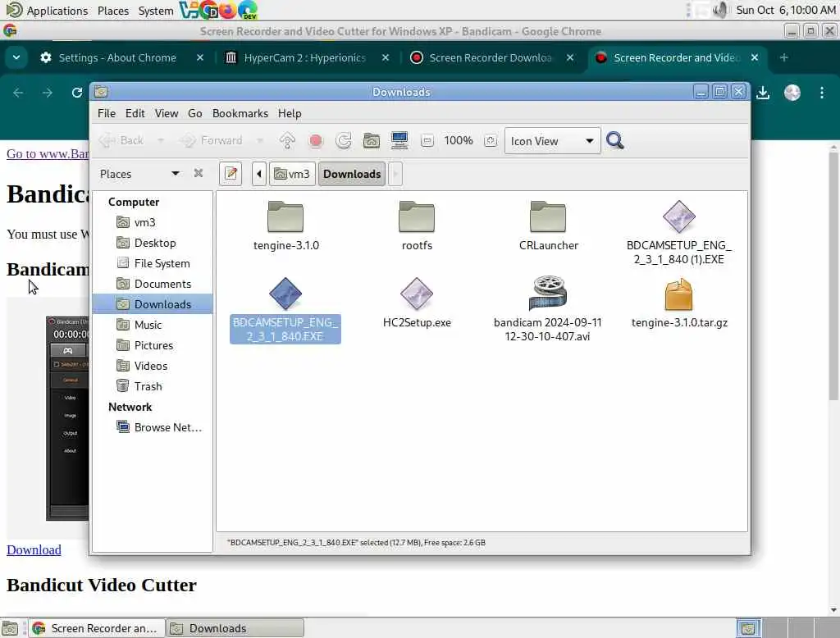Open the Help menu
The image size is (840, 638).
[x=290, y=113]
